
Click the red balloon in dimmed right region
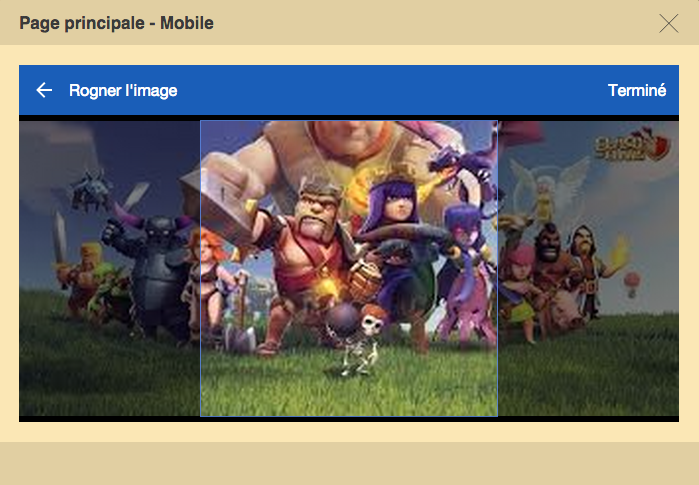(x=632, y=284)
